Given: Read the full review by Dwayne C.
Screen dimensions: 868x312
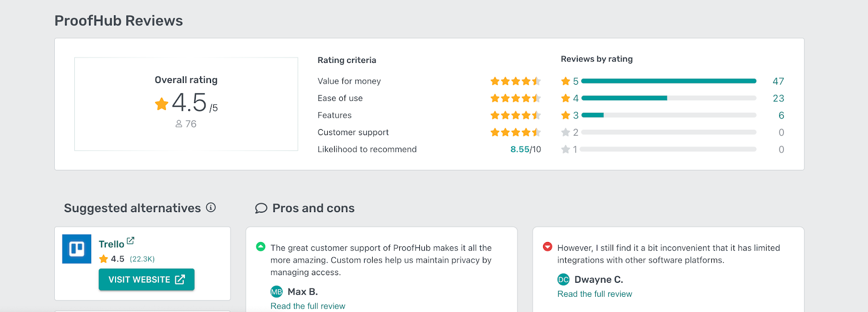Looking at the screenshot, I should [x=595, y=294].
